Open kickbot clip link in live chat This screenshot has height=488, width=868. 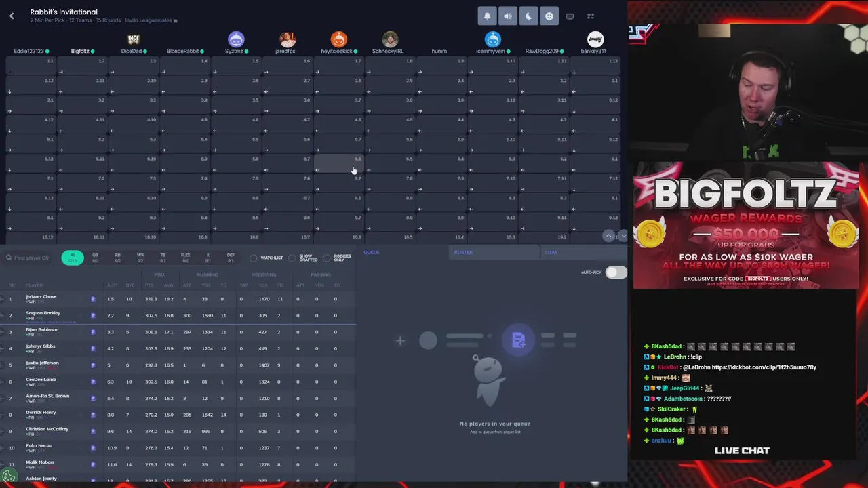[764, 367]
